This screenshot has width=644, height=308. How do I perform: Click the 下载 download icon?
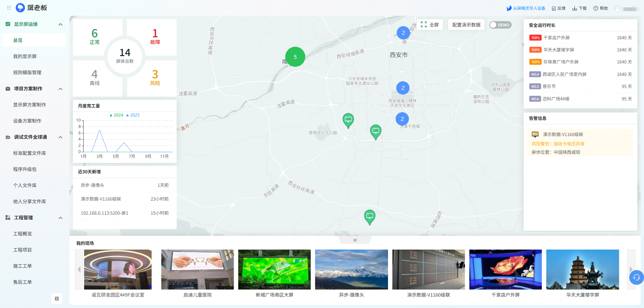click(x=574, y=8)
